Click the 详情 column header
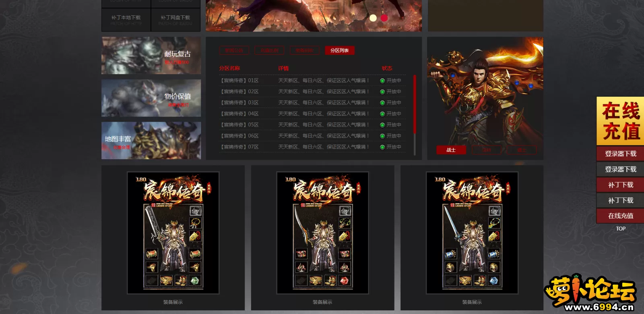 [283, 69]
